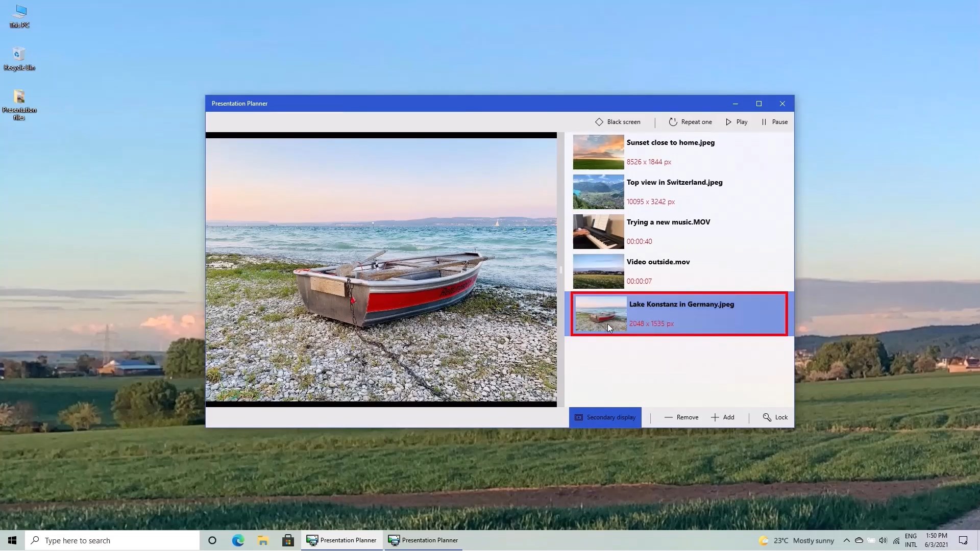Select Top view in Switzerland.jpeg item
This screenshot has width=980, height=551.
674,183
